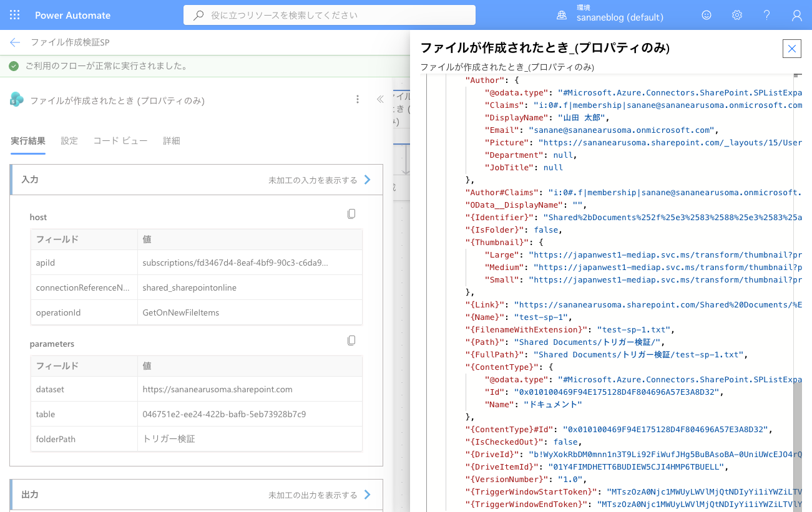Open the help question mark icon

point(767,15)
